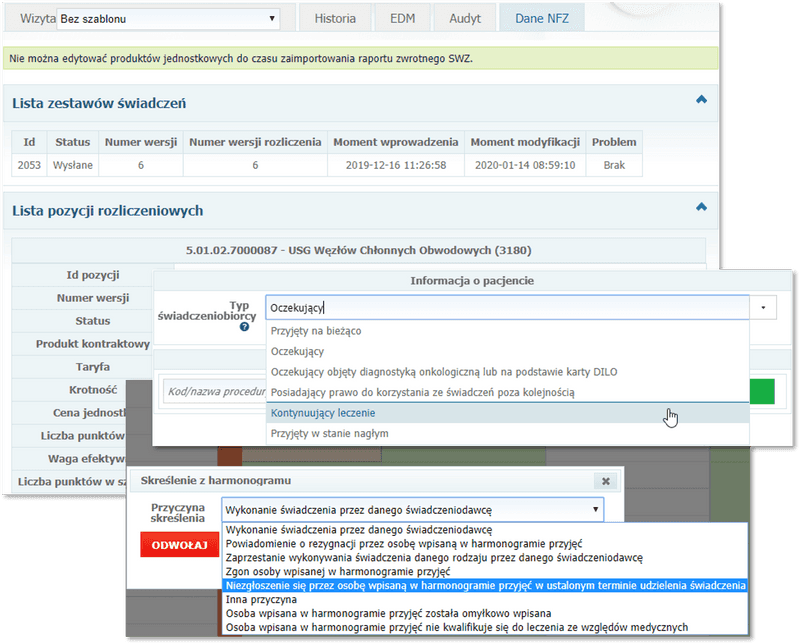Pick the highlighted Niezgłoszenie się option
This screenshot has height=644, width=800.
(x=485, y=585)
